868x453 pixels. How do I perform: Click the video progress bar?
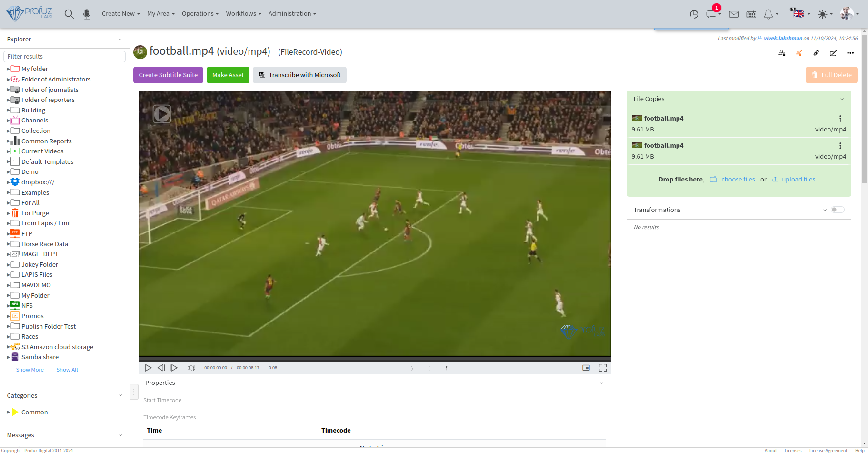[375, 359]
